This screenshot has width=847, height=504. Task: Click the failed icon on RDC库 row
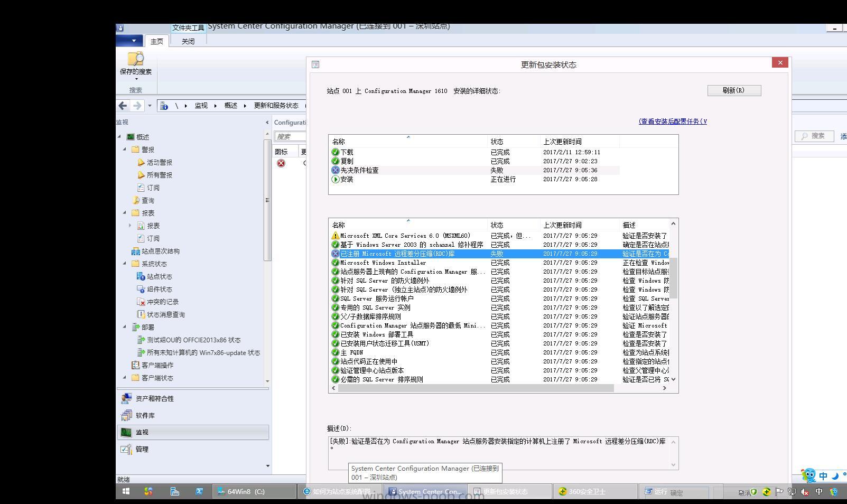click(x=335, y=254)
